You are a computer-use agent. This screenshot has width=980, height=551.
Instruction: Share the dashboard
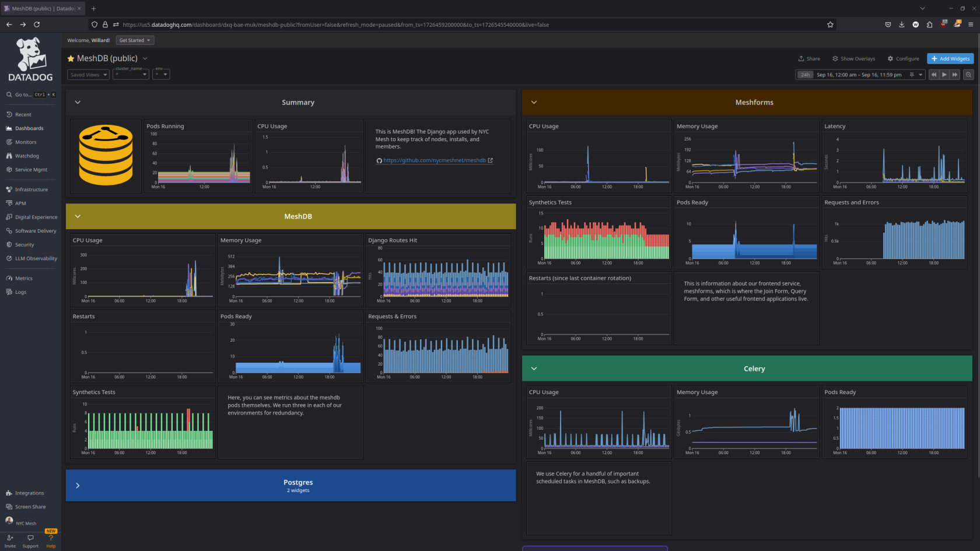(x=809, y=59)
